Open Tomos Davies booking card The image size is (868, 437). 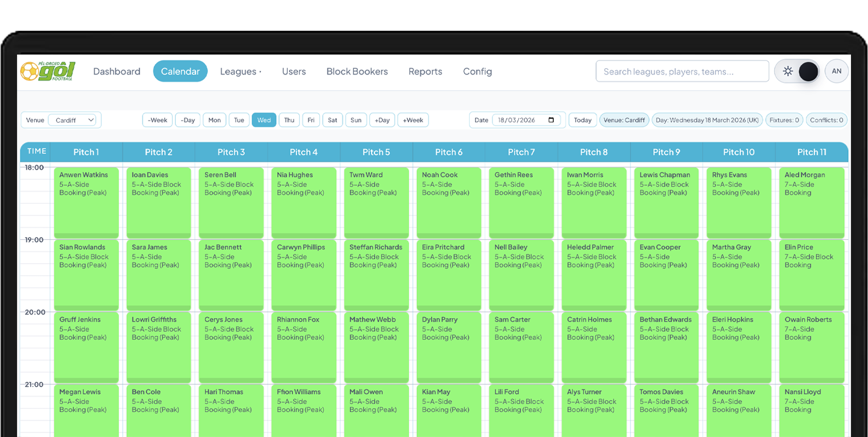(666, 410)
